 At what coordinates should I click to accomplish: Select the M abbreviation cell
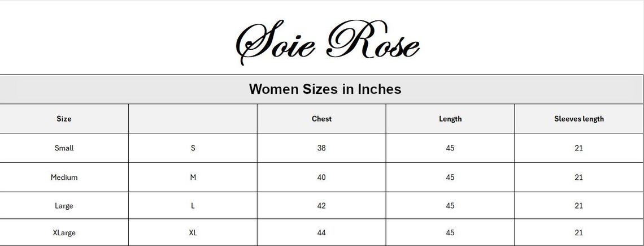point(193,177)
